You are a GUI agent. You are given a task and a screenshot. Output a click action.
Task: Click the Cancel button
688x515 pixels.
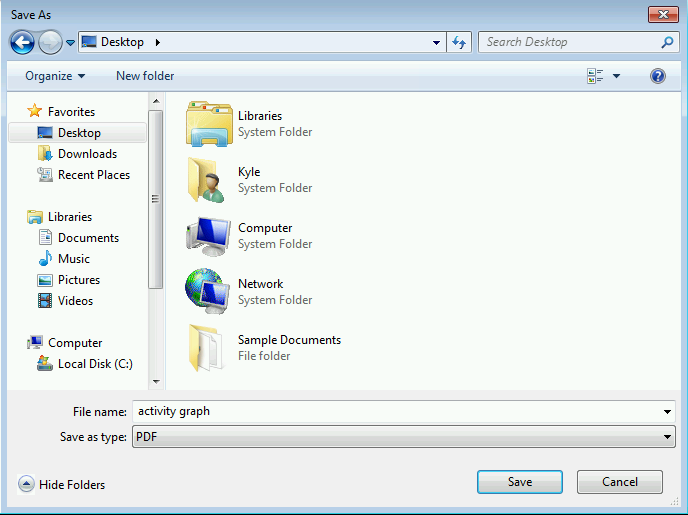click(x=620, y=482)
